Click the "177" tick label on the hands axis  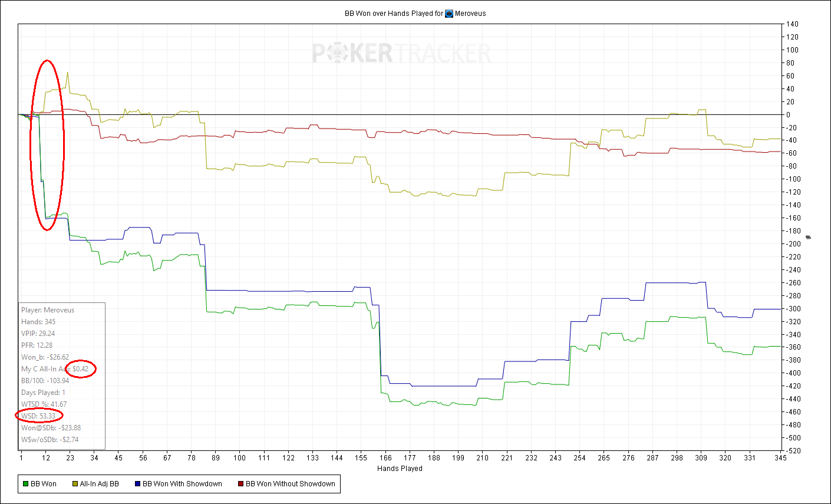tap(410, 458)
